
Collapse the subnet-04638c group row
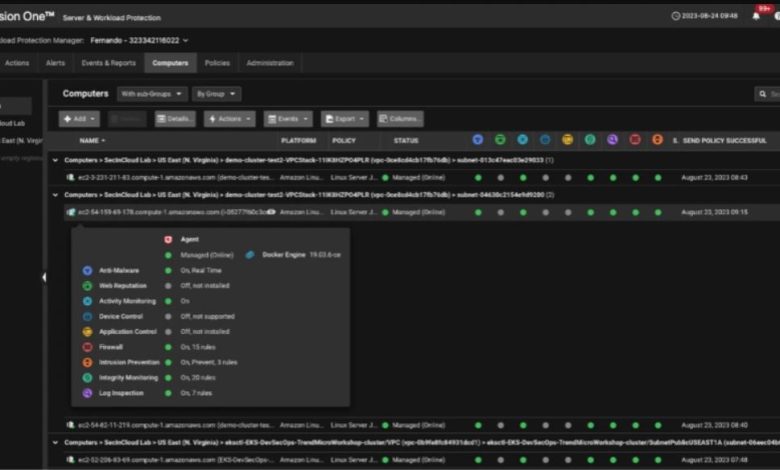[55, 195]
